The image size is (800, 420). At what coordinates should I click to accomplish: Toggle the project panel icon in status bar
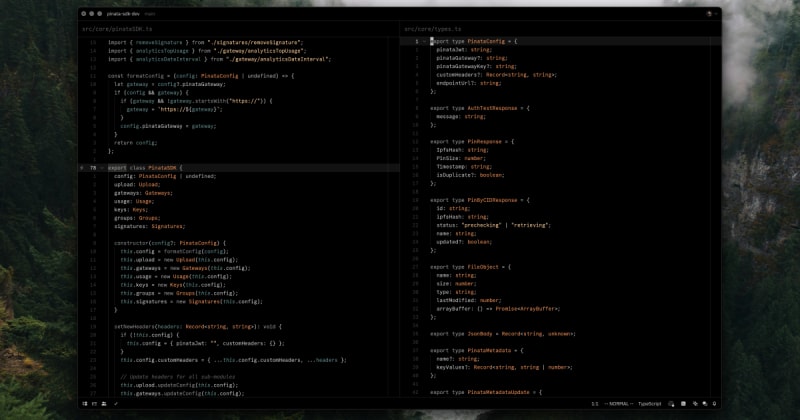tap(85, 404)
